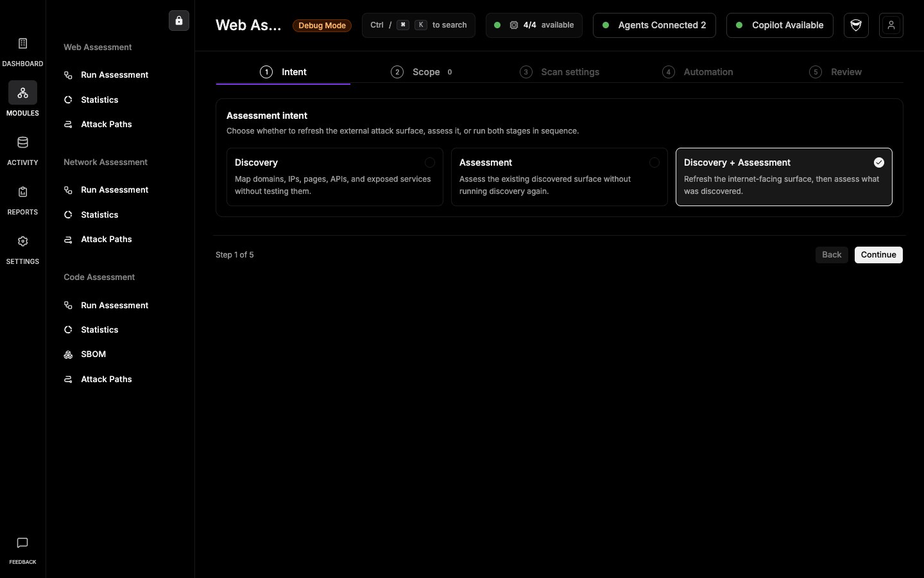
Task: Switch to the Intent step tab
Action: 283,72
